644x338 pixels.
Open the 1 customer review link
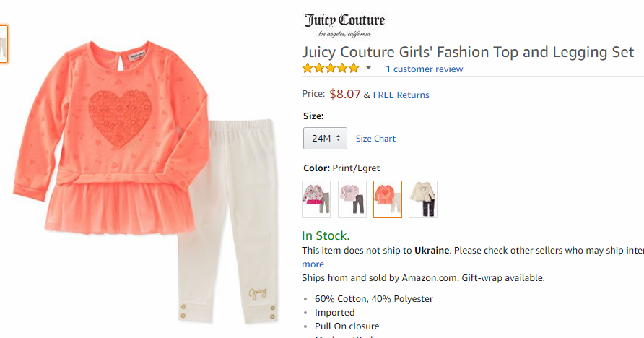coord(424,69)
